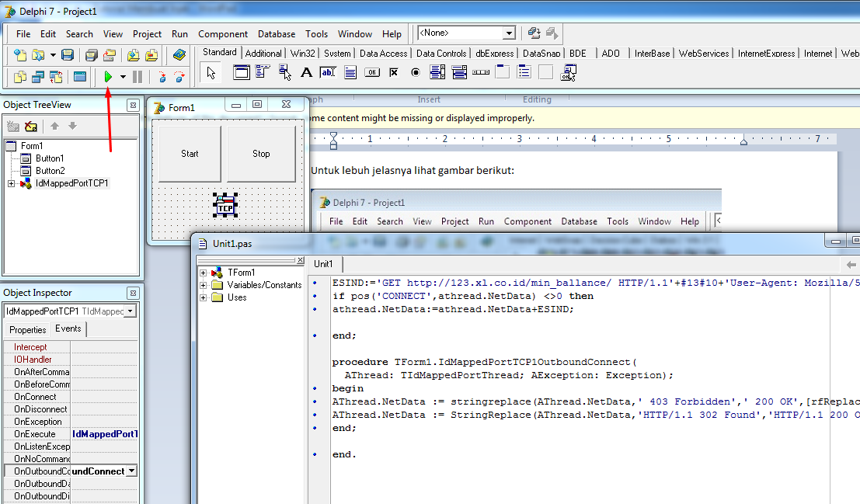Click Remove File from Project icon
This screenshot has width=860, height=504.
pyautogui.click(x=151, y=55)
